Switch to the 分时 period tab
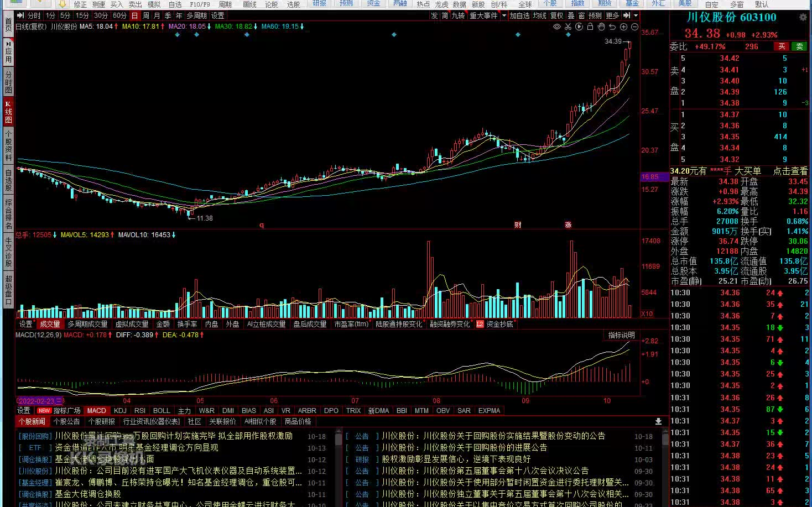This screenshot has height=507, width=812. coord(34,15)
